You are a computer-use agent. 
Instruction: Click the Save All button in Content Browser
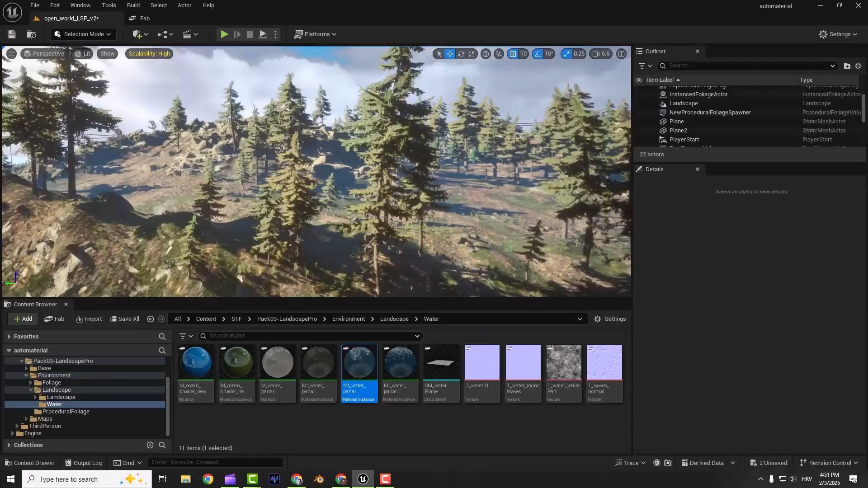[125, 319]
